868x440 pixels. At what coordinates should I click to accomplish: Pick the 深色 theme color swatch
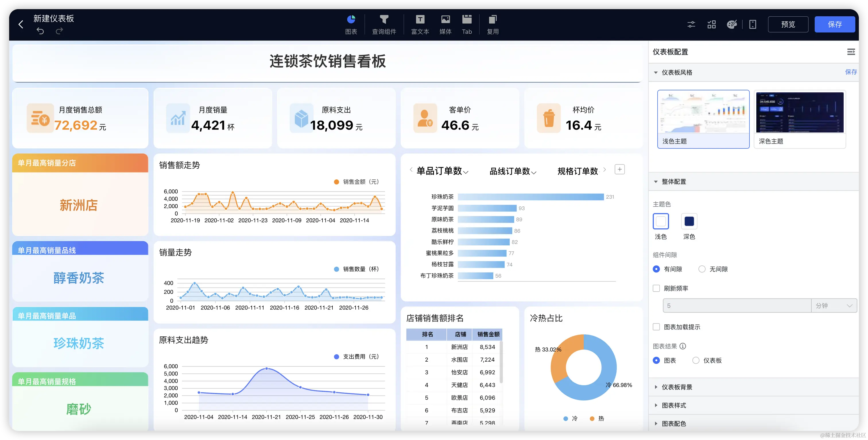pos(689,222)
